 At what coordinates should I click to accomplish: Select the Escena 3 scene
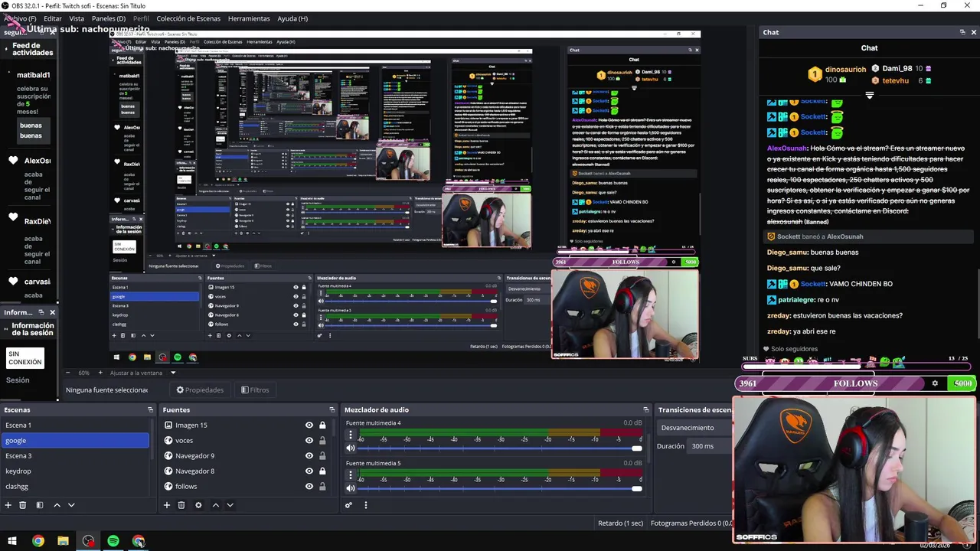point(74,456)
